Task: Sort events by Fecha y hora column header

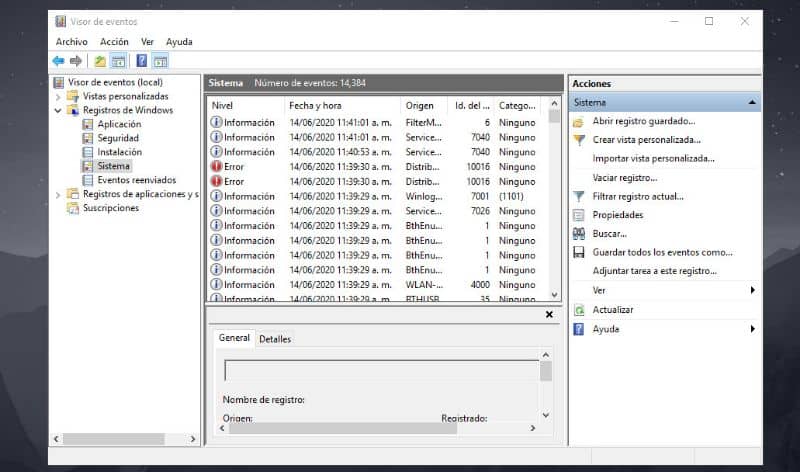Action: (342, 106)
